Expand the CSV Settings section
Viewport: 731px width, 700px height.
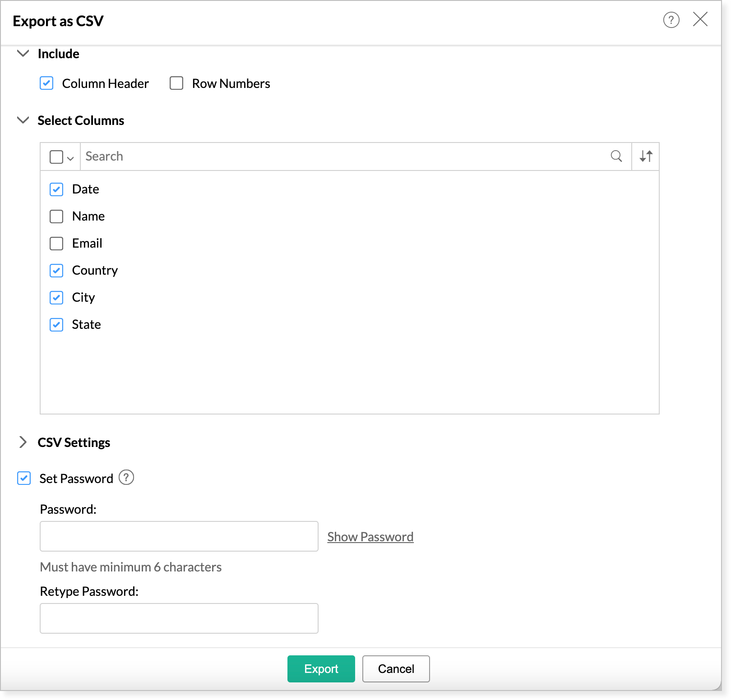23,442
